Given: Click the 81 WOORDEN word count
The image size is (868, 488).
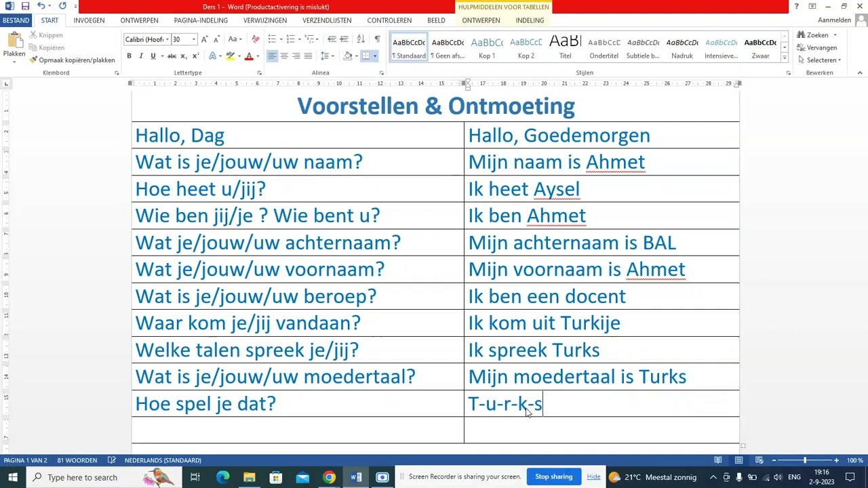Looking at the screenshot, I should coord(77,460).
